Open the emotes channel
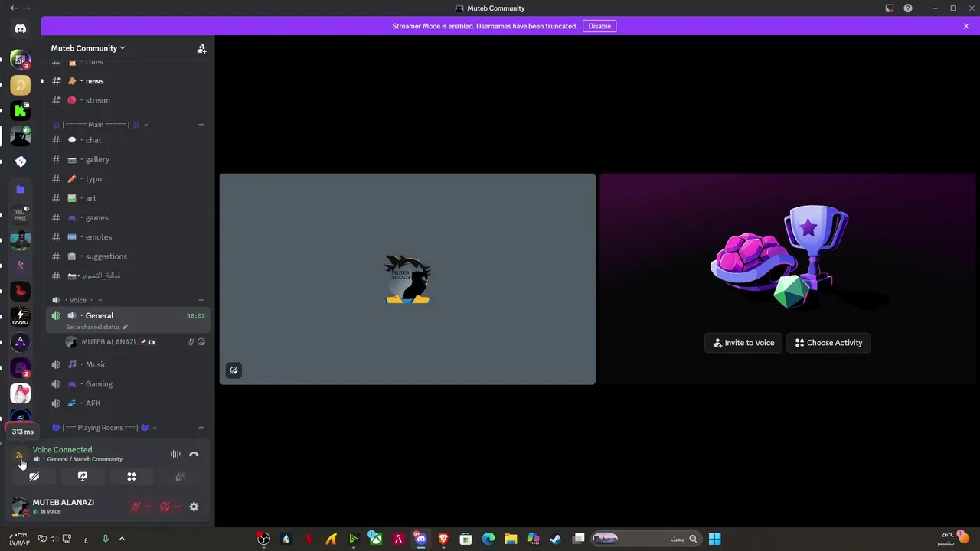This screenshot has width=980, height=551. tap(128, 237)
